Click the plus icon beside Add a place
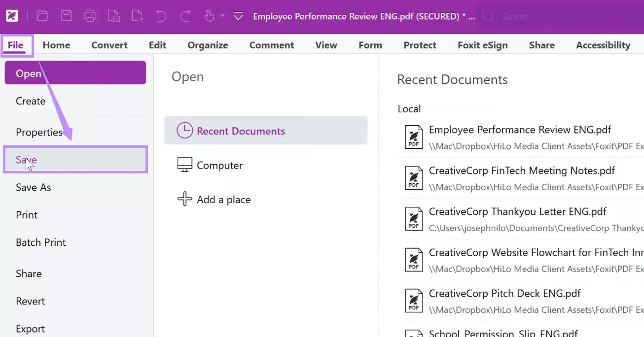This screenshot has width=644, height=337. click(x=184, y=199)
